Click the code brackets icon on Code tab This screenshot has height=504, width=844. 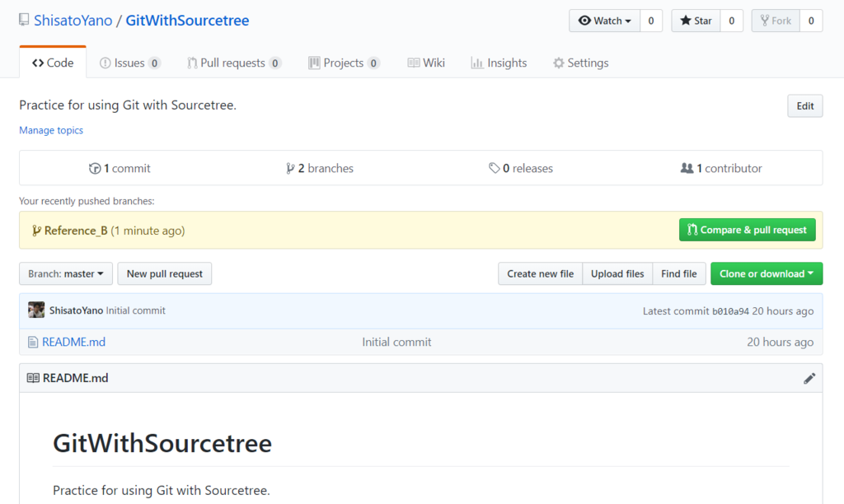[x=38, y=63]
